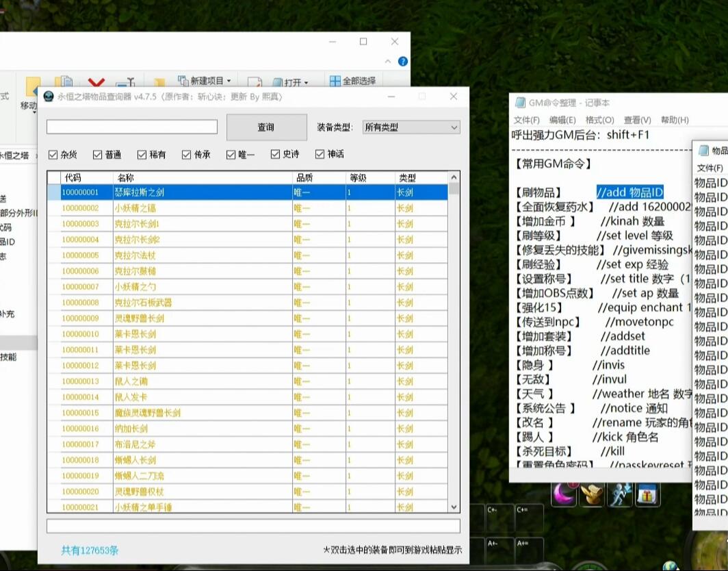Open the 装备类型 dropdown showing 所有类型
728x571 pixels.
[411, 127]
